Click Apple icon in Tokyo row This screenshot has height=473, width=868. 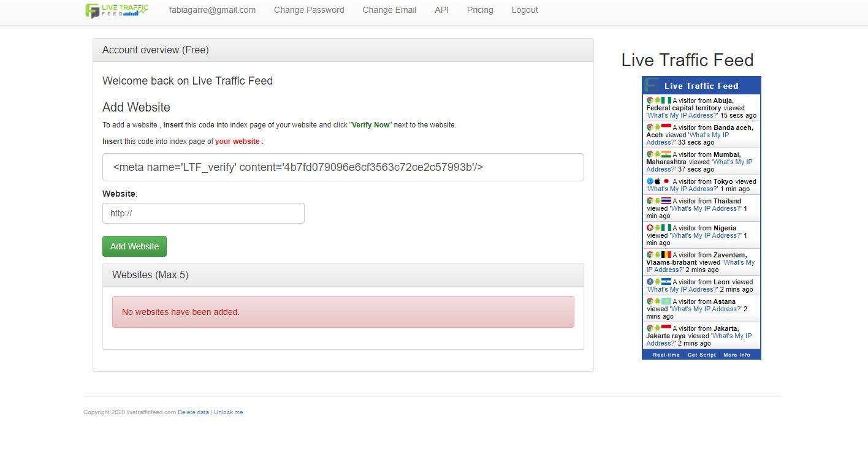(x=657, y=181)
